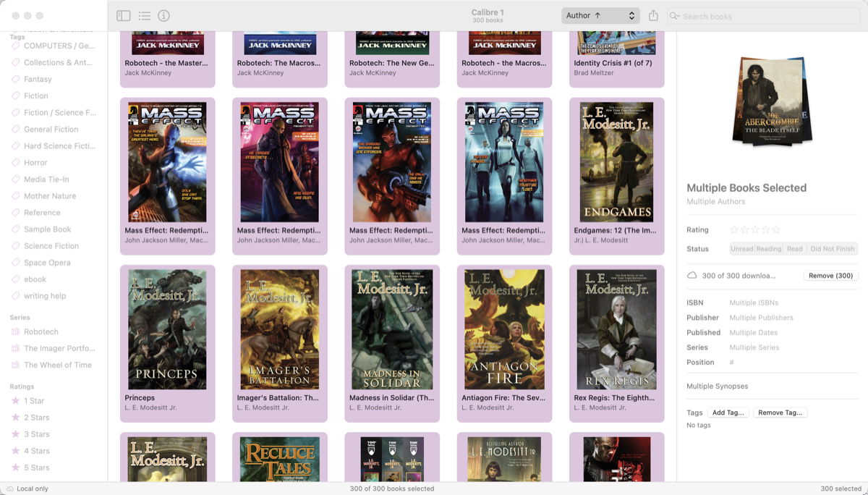Mark status as Did Not Finish
This screenshot has height=495, width=868.
click(832, 248)
